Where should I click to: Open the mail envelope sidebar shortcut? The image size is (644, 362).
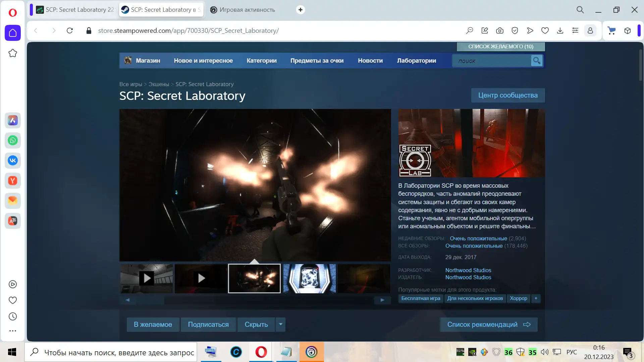click(x=13, y=201)
